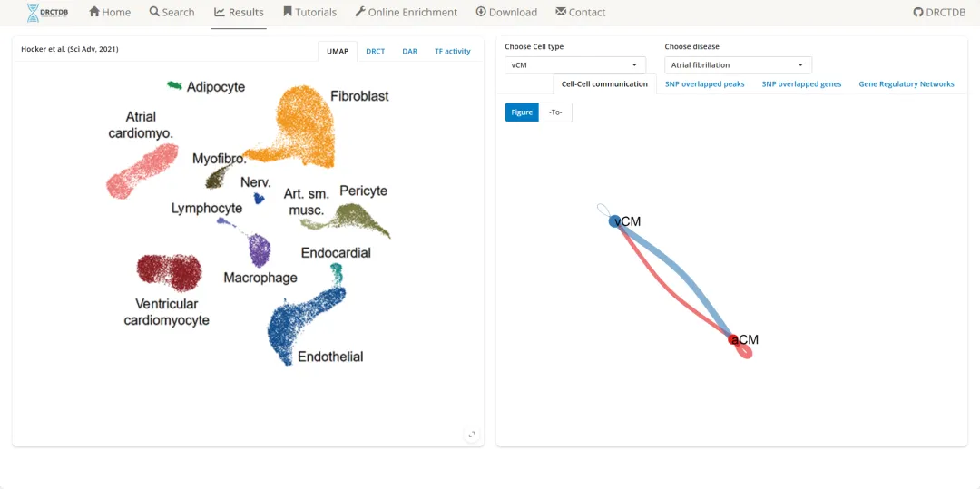The image size is (980, 489).
Task: Open the Download page
Action: pos(506,13)
